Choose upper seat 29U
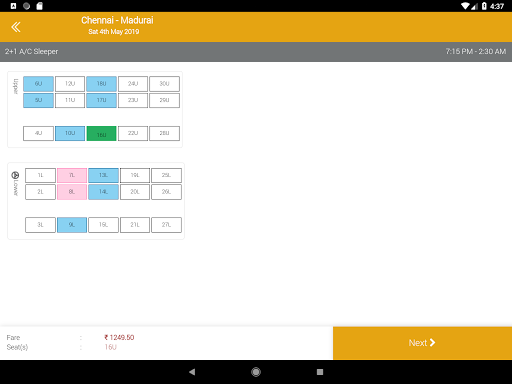 pos(164,100)
